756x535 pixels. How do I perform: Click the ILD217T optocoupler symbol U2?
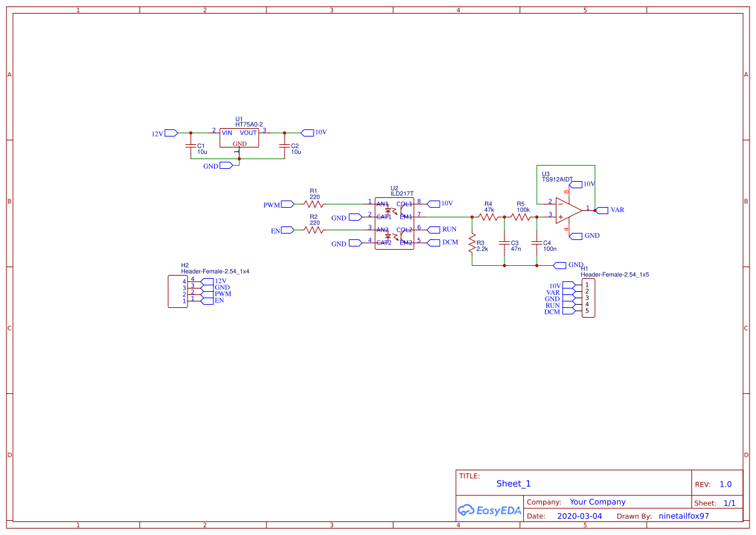[394, 223]
